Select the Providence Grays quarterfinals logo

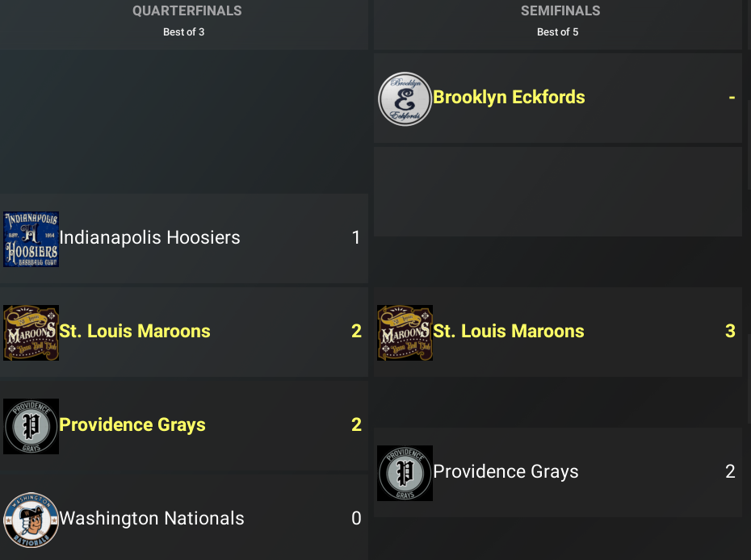coord(31,425)
